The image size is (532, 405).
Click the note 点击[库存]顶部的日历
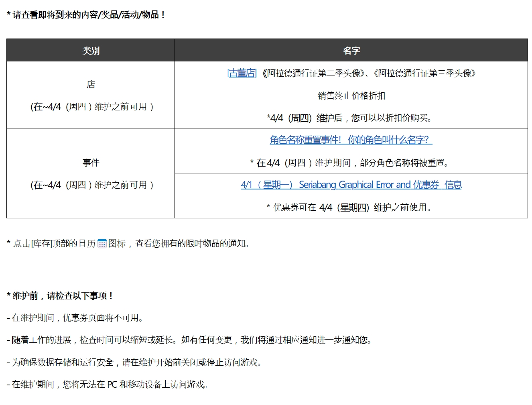[128, 244]
